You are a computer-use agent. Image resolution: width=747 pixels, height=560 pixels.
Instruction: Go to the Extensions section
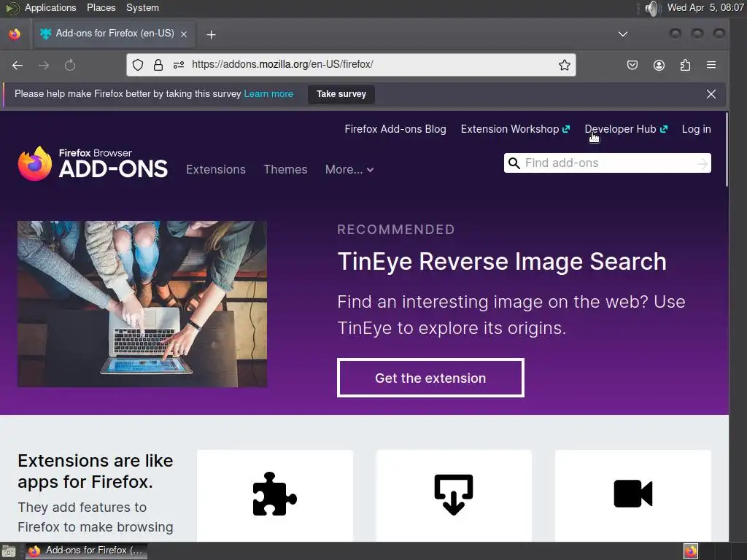point(216,169)
